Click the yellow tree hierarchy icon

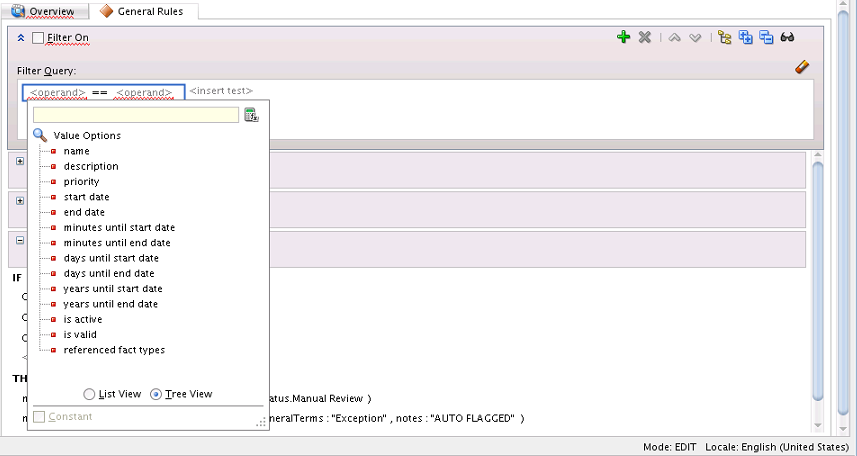[725, 37]
